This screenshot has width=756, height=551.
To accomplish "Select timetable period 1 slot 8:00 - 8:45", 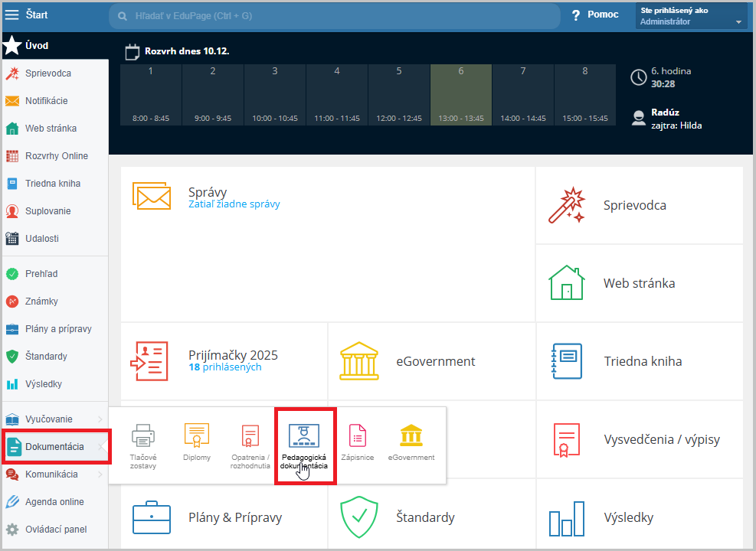I will pos(151,95).
